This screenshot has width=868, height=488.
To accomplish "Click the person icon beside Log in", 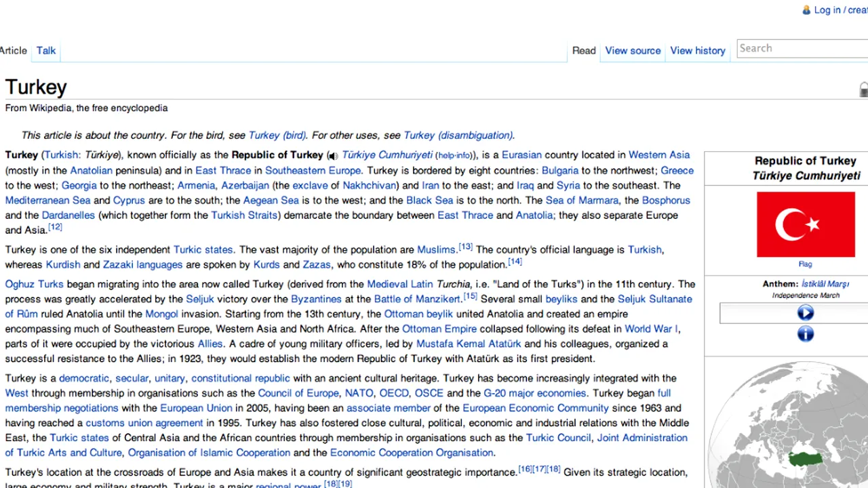I will pyautogui.click(x=806, y=9).
